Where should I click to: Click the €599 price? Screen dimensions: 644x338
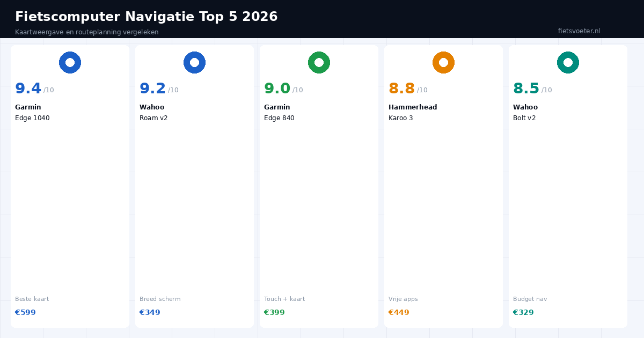click(x=25, y=313)
